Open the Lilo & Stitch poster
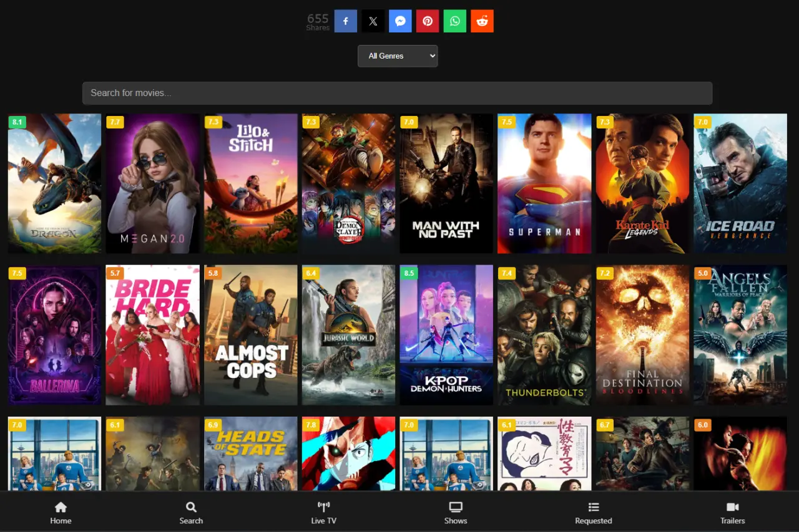The width and height of the screenshot is (799, 532). coord(251,183)
